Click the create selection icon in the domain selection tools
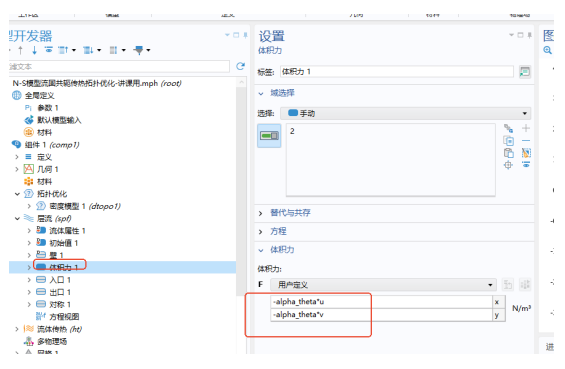Image resolution: width=565 pixels, height=369 pixels. point(508,128)
